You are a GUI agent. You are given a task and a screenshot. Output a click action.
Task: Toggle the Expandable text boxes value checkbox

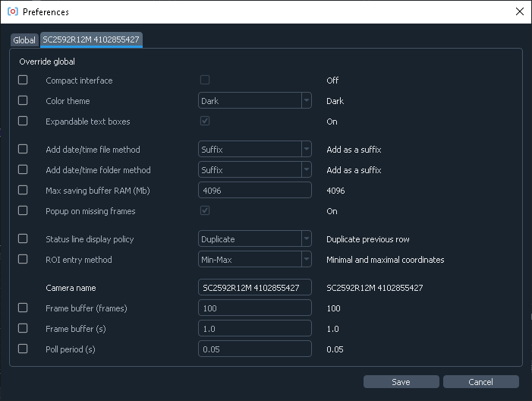click(205, 121)
